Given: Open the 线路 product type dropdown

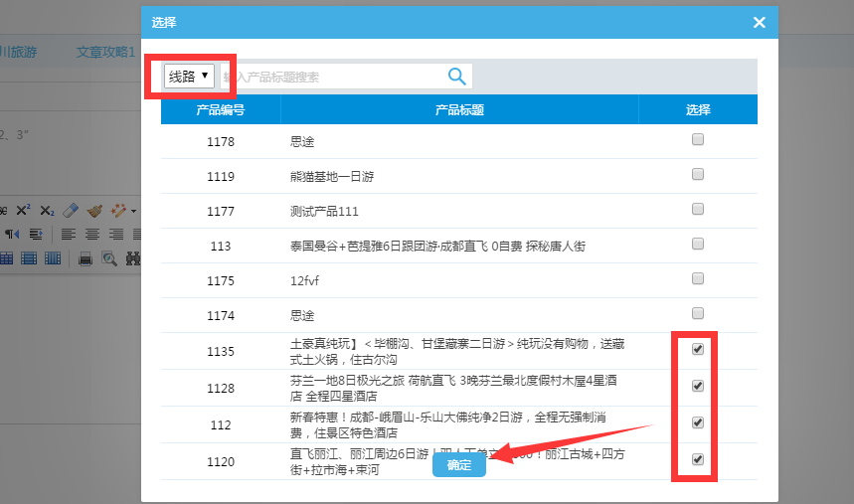Looking at the screenshot, I should tap(189, 77).
